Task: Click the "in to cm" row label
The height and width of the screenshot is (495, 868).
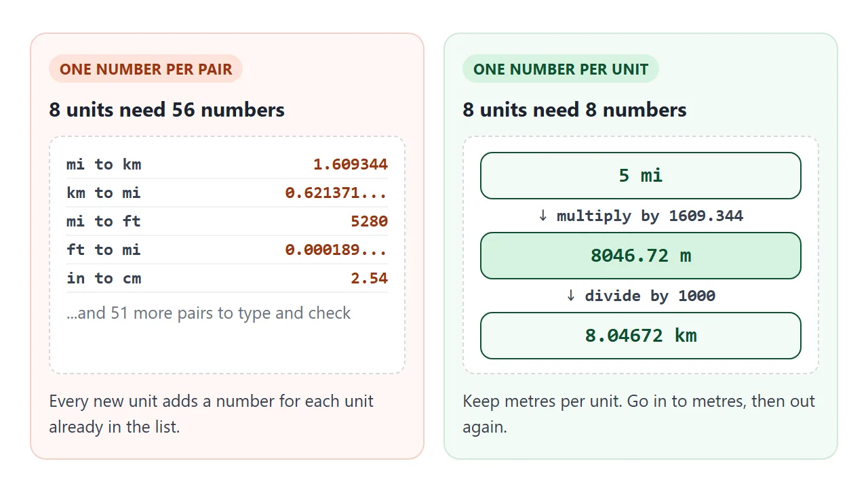Action: (104, 278)
